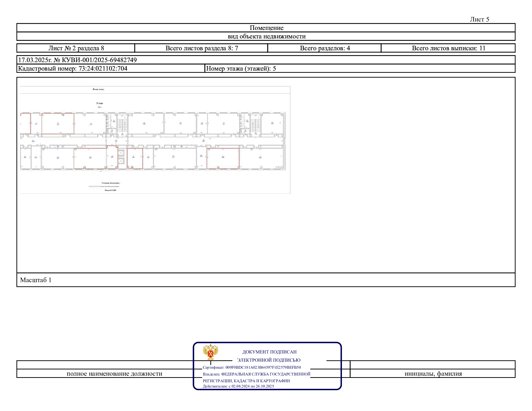Image resolution: width=532 pixels, height=411 pixels.
Task: Click 'Номер этажа (этажей): 5' cell
Action: coord(360,68)
